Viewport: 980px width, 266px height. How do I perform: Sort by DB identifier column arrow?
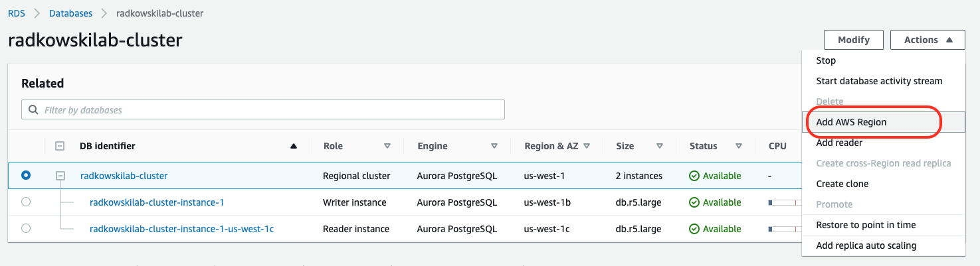click(294, 146)
